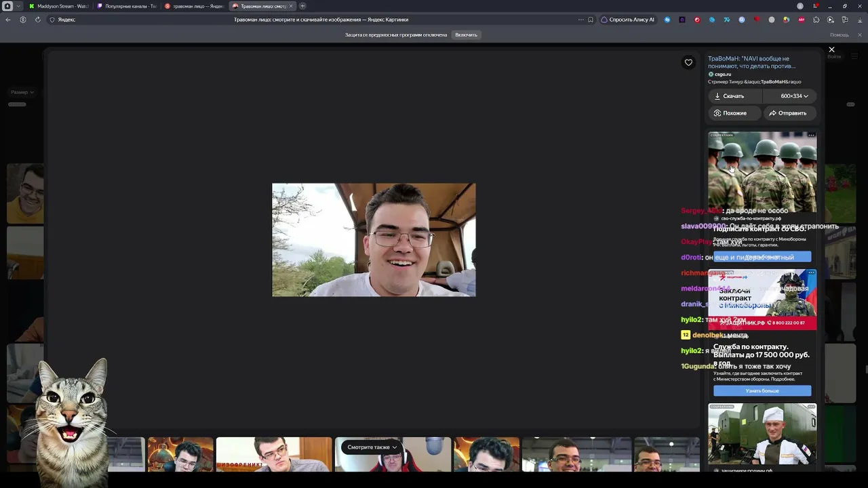Open the media playback control extension icon
The image size is (868, 488).
coord(831,20)
